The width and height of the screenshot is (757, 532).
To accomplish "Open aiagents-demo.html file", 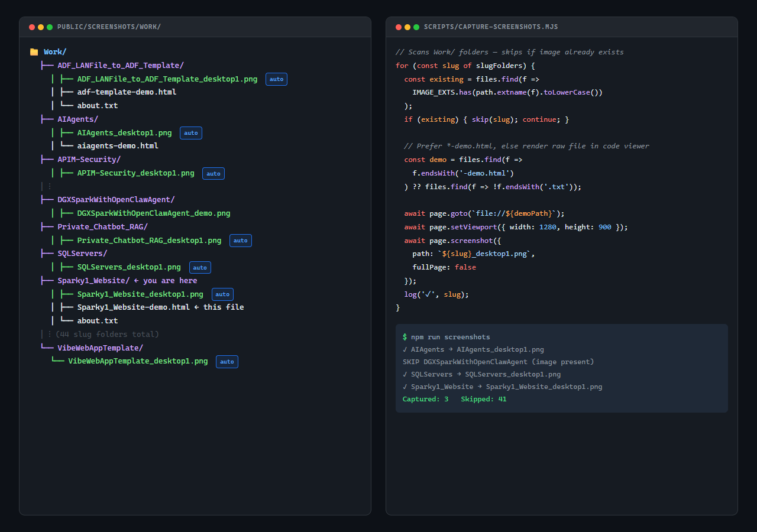I will 118,146.
